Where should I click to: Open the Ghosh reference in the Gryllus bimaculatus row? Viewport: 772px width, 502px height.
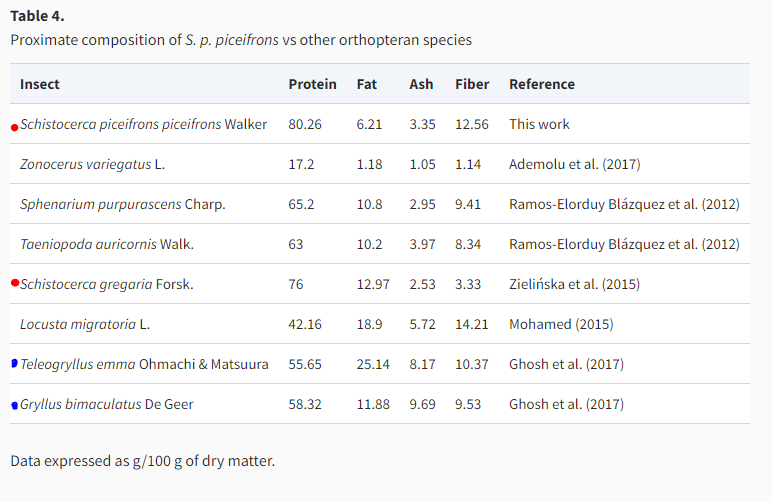click(566, 404)
